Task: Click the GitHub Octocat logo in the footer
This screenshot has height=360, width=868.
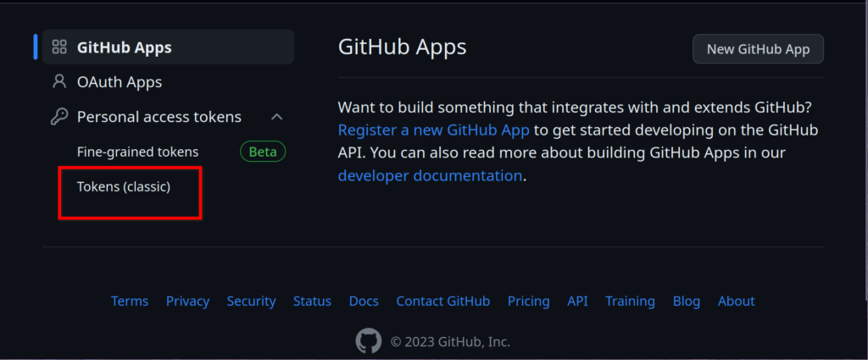Action: (x=369, y=341)
